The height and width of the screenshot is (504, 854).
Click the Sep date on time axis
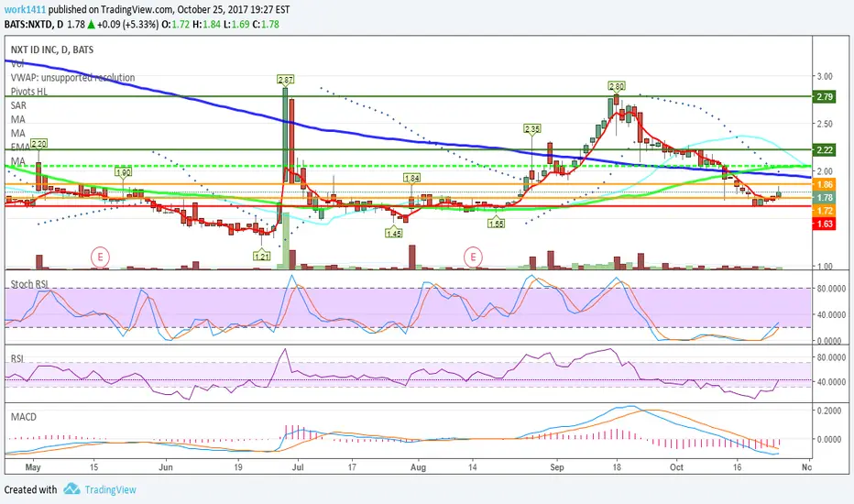pos(556,467)
